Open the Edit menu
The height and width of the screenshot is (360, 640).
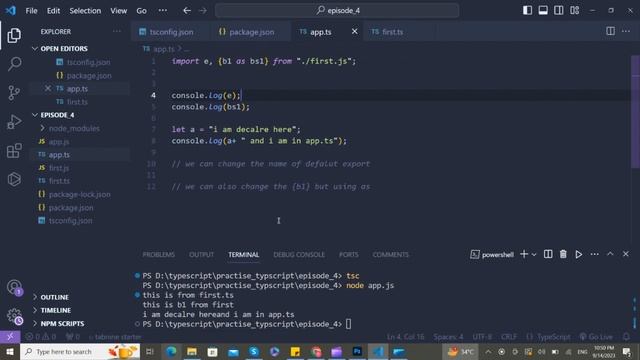coord(53,11)
